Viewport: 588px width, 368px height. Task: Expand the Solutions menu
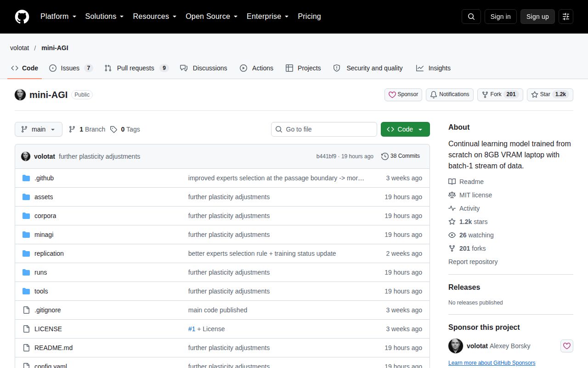point(104,17)
